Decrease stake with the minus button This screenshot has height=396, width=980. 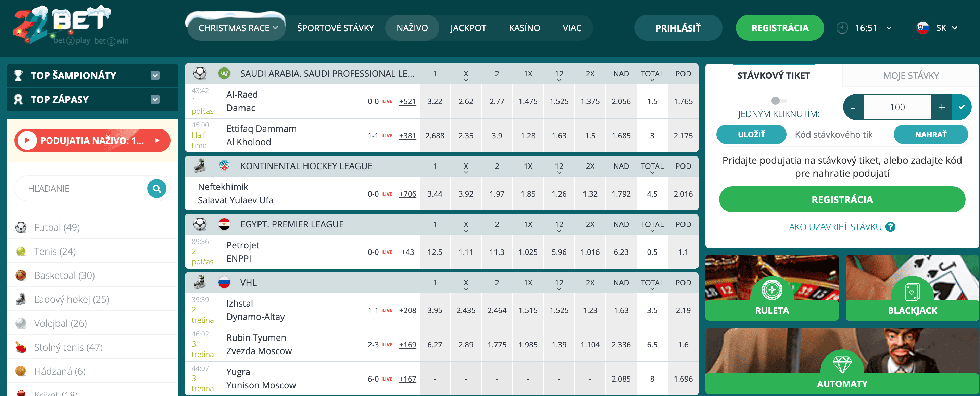click(x=853, y=107)
